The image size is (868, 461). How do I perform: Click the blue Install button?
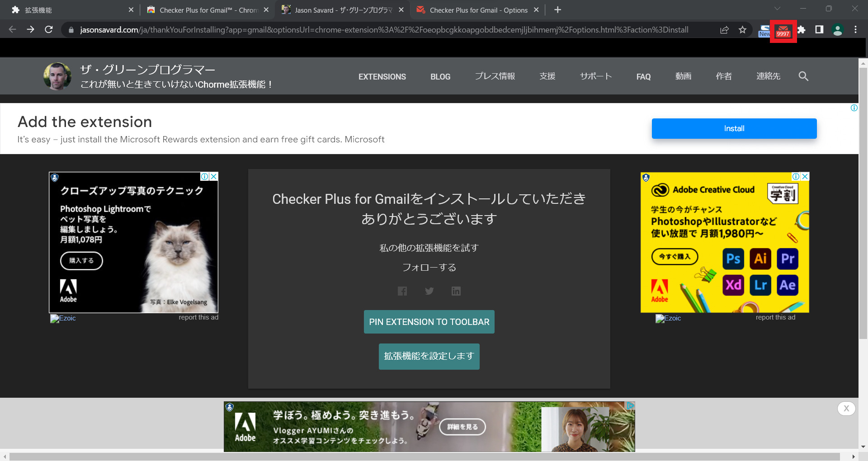(x=734, y=128)
